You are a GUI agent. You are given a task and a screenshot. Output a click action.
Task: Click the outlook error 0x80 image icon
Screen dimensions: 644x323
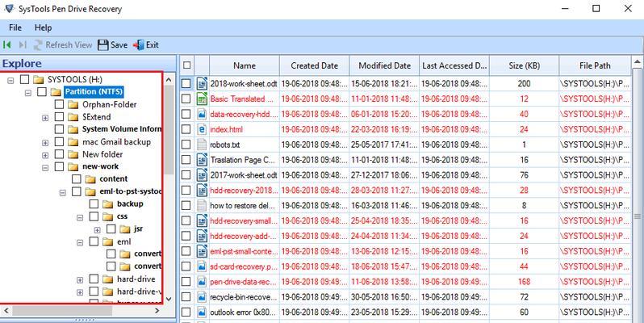point(202,312)
